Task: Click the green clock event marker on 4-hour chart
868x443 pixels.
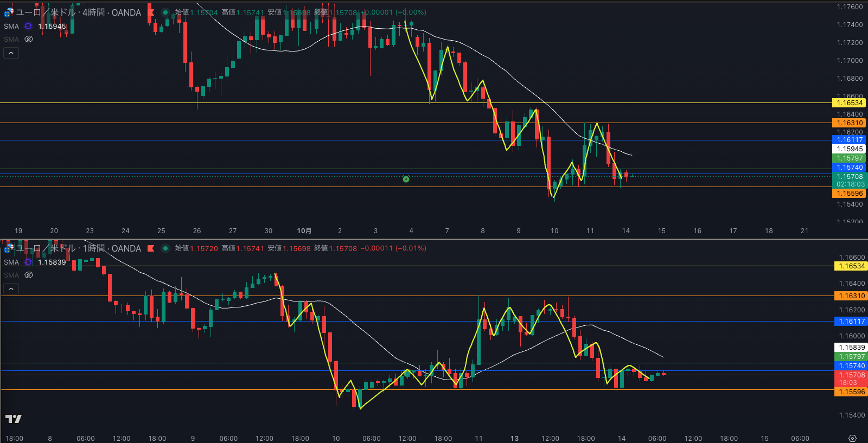Action: click(x=406, y=179)
